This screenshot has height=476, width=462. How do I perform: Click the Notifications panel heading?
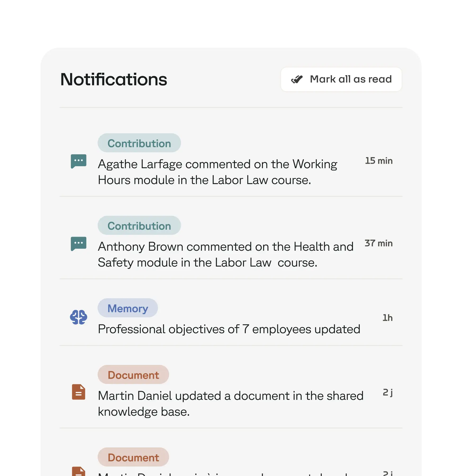[114, 79]
